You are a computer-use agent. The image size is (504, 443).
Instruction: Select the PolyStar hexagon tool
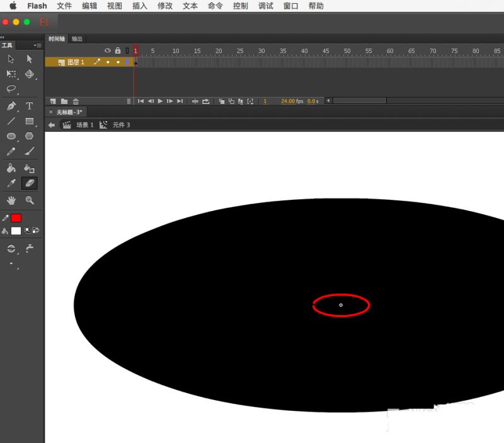29,136
